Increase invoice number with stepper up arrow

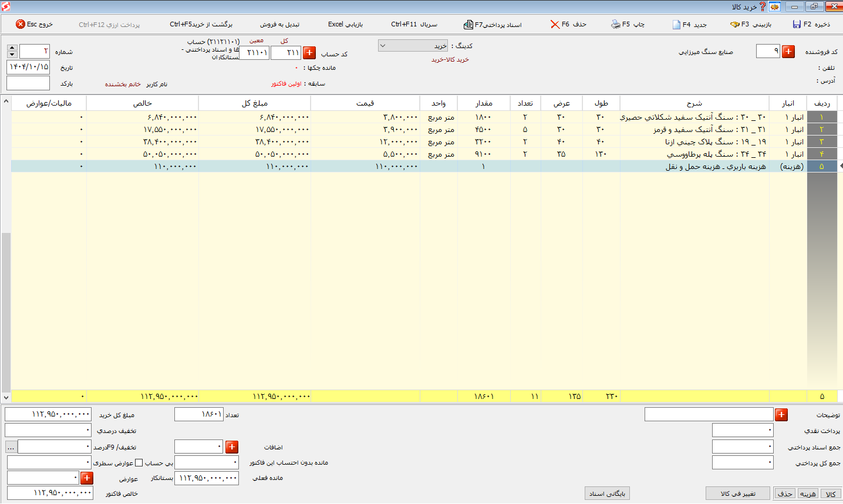coord(12,48)
